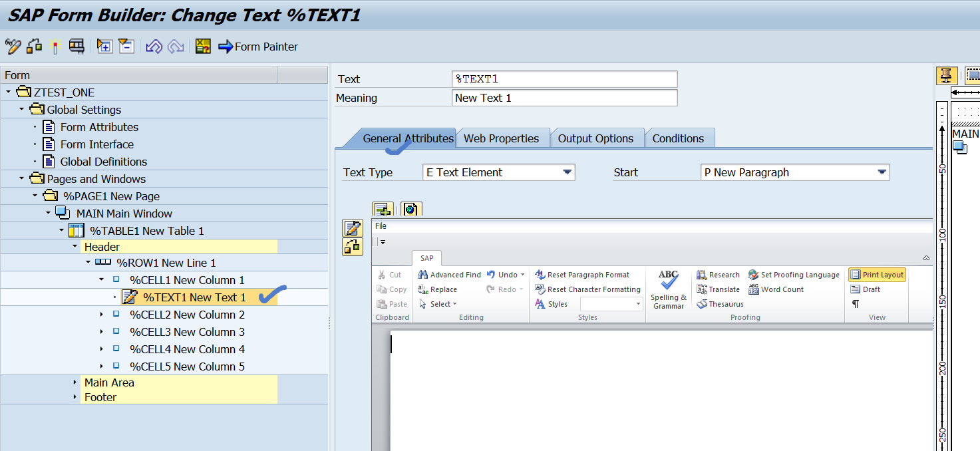980x451 pixels.
Task: Click the Translate command
Action: click(x=718, y=289)
